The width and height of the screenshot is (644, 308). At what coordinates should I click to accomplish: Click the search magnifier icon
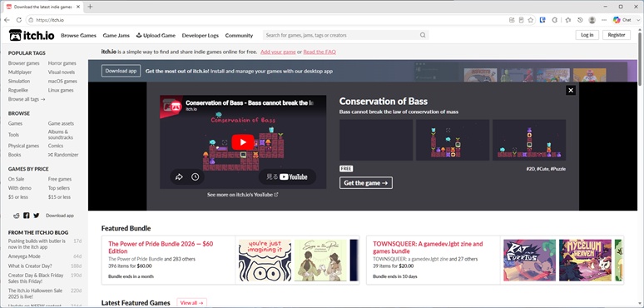tap(423, 35)
